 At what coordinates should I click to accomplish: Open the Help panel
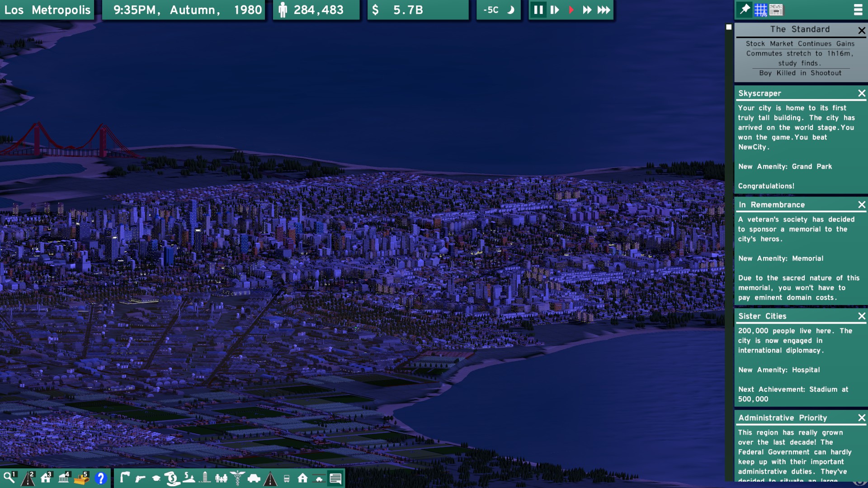[100, 478]
